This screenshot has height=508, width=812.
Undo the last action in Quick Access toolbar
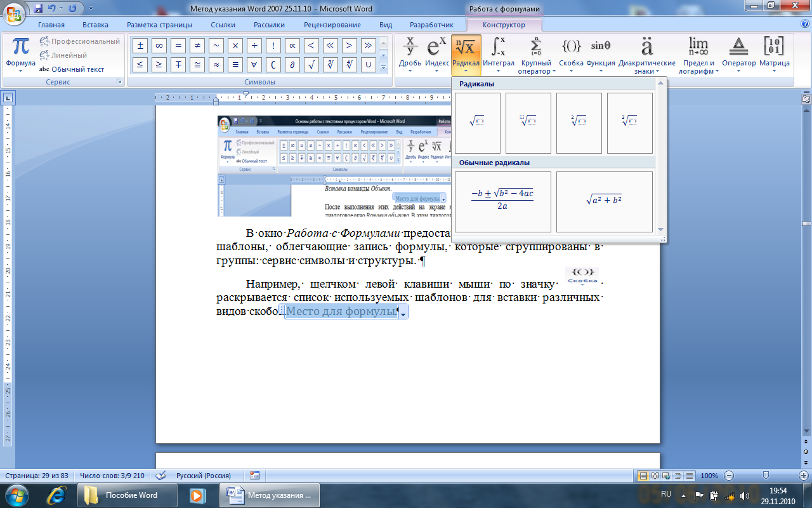pos(53,9)
